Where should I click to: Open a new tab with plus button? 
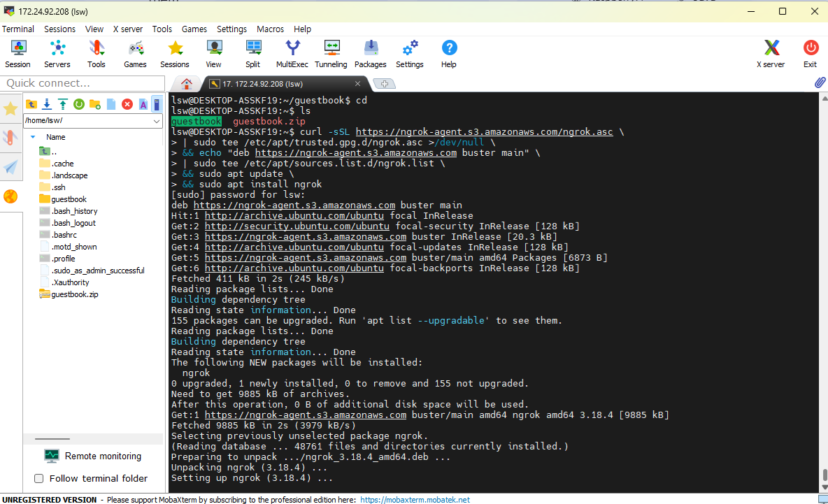pos(385,84)
